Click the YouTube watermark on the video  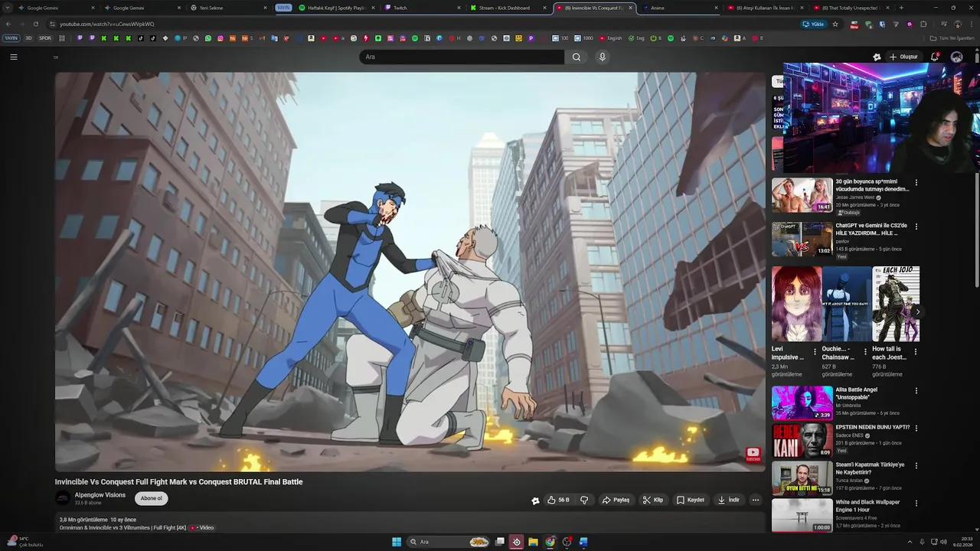click(753, 455)
